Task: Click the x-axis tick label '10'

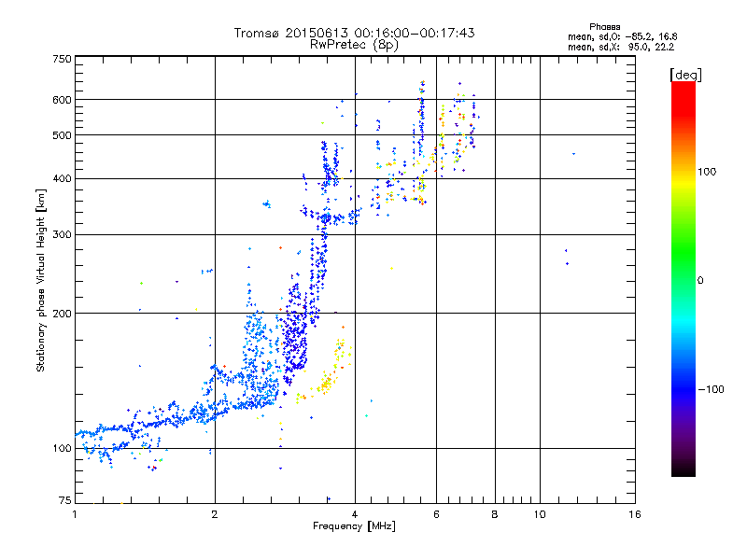Action: point(540,514)
